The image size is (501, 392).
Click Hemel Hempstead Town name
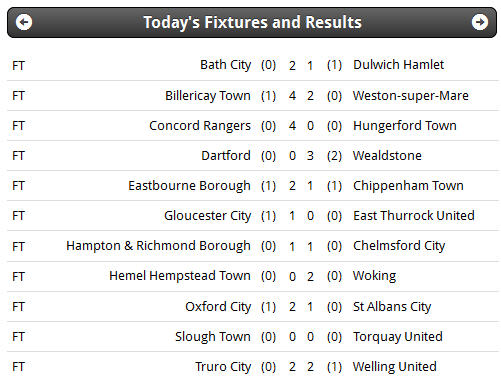(180, 276)
